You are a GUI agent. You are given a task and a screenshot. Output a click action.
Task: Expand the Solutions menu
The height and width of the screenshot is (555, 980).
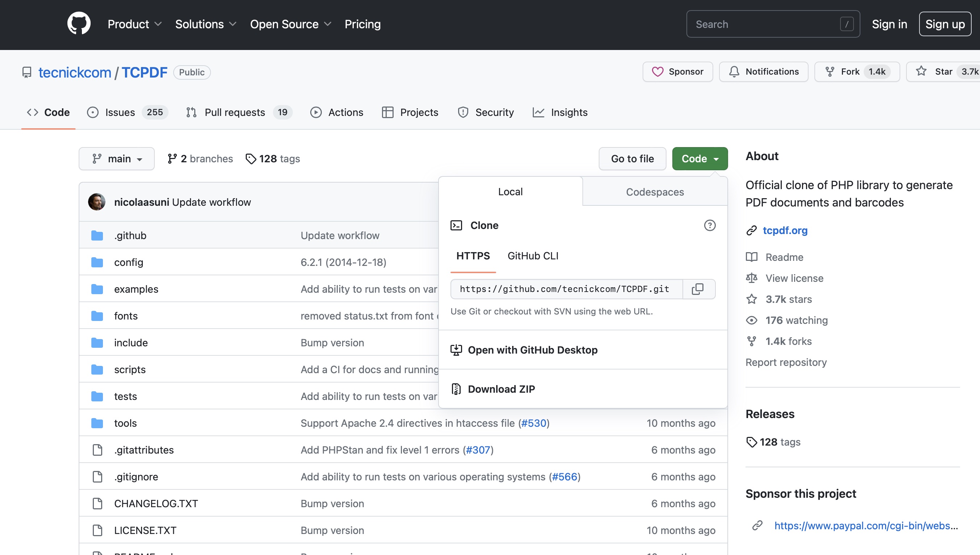pos(206,24)
